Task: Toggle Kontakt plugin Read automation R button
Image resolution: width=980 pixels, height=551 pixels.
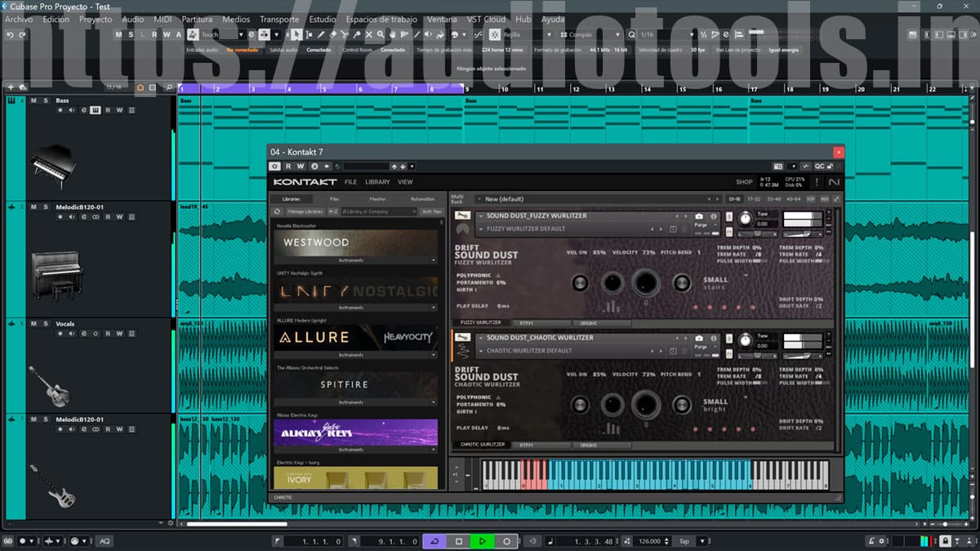Action: (288, 166)
